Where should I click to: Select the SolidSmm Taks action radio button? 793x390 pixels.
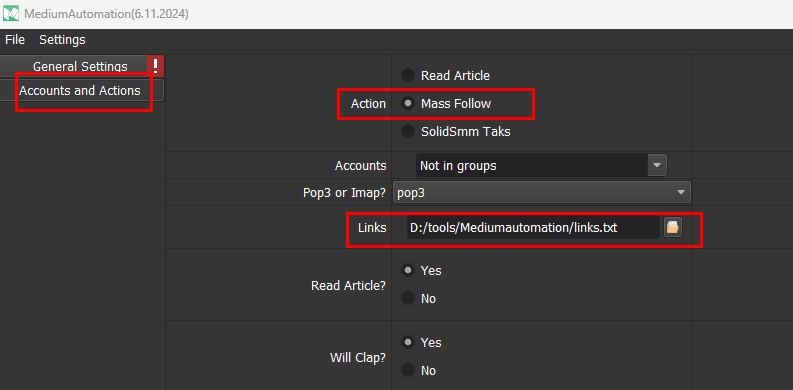pos(408,132)
